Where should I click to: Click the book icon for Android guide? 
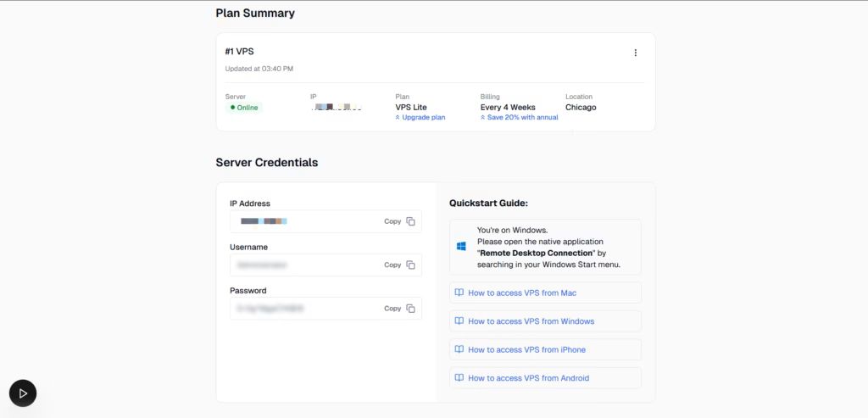(x=459, y=378)
